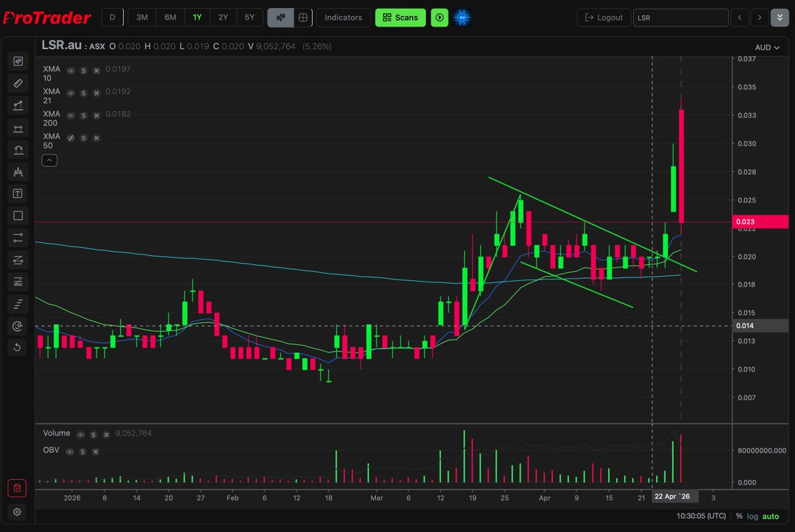
Task: Hide the XMA 21 indicator line
Action: point(71,92)
